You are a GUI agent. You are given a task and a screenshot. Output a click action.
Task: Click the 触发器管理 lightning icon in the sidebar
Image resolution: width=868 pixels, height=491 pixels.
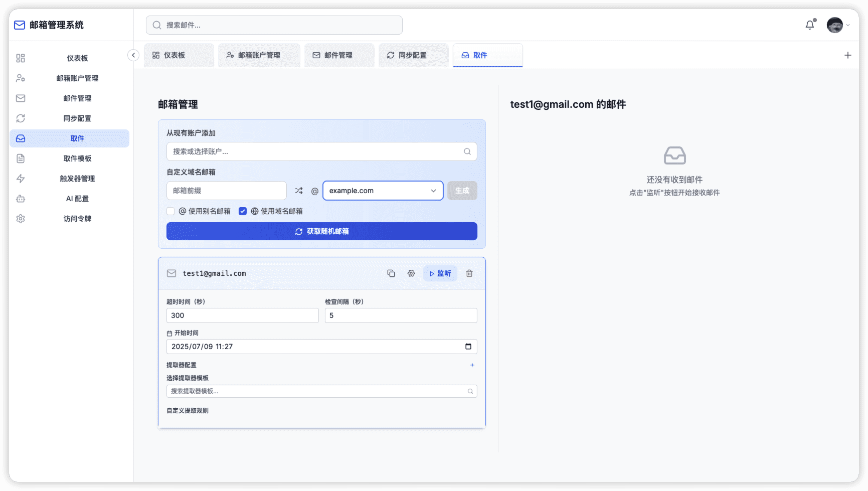click(21, 179)
